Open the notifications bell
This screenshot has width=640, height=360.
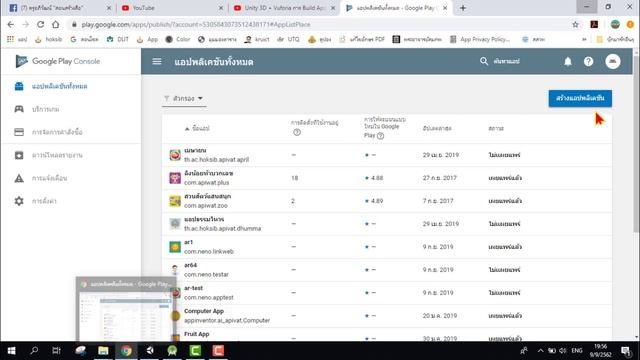coord(568,62)
